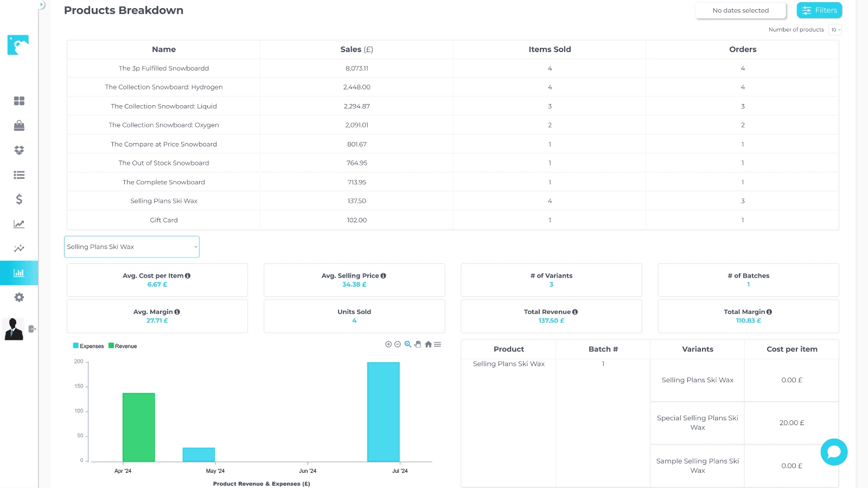The image size is (868, 488).
Task: Open the dollar sign sidebar icon
Action: point(19,200)
